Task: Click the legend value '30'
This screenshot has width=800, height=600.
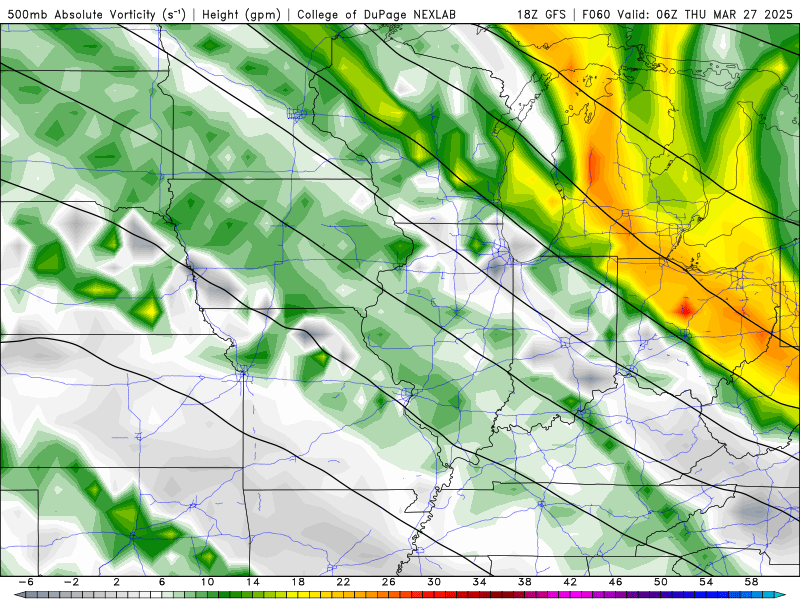Action: tap(434, 582)
